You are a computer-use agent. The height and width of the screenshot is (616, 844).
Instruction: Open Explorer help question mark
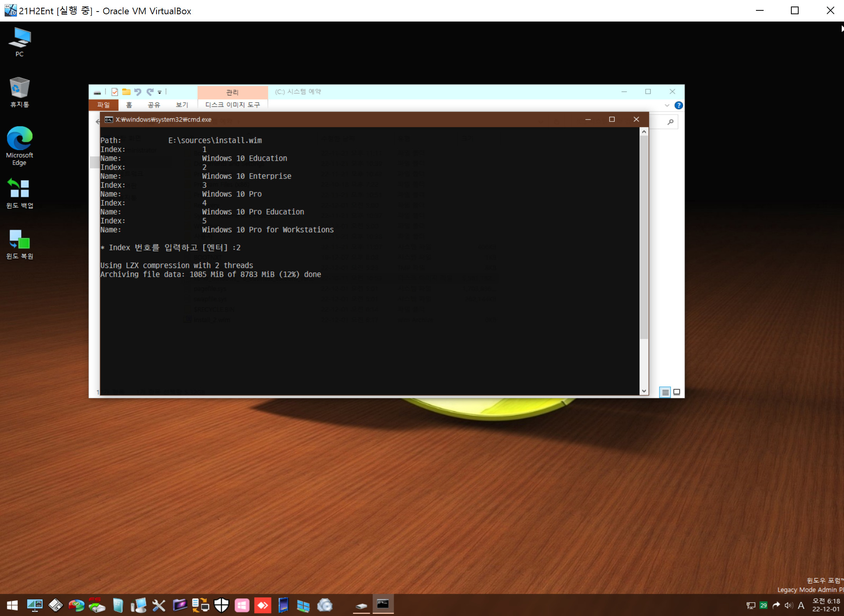point(679,105)
